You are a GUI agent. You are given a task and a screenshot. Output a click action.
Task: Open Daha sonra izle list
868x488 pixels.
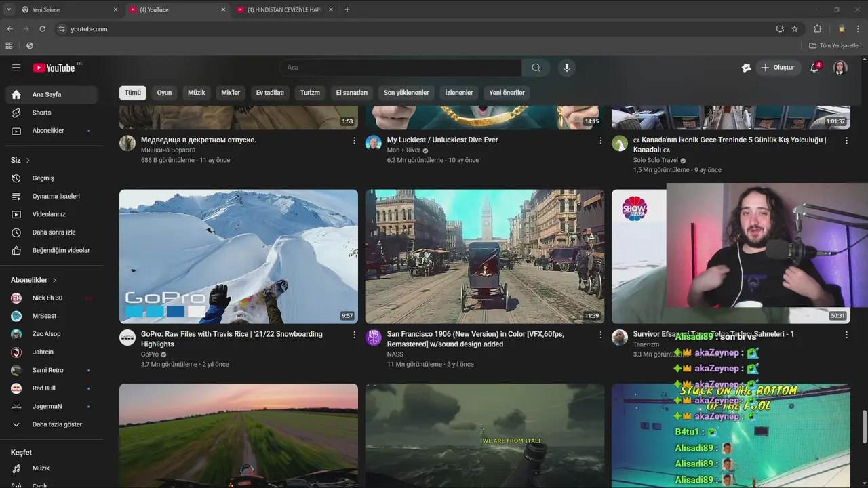(52, 232)
